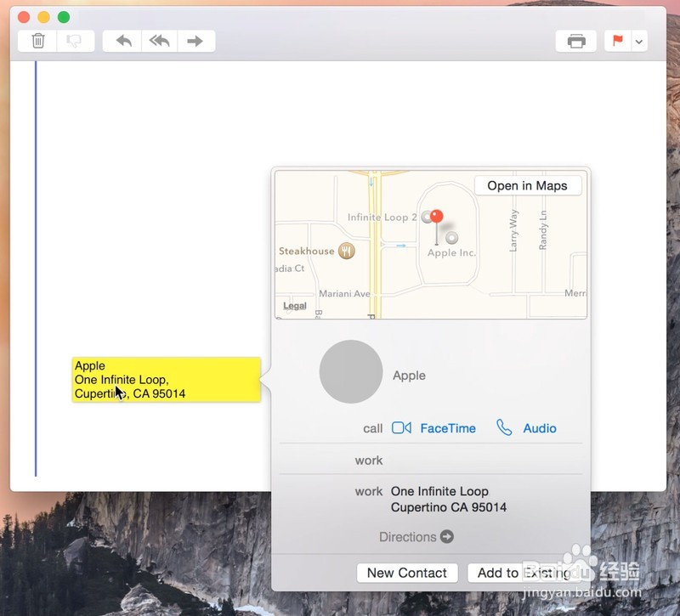Viewport: 680px width, 616px height.
Task: Click the red map pin
Action: [437, 216]
